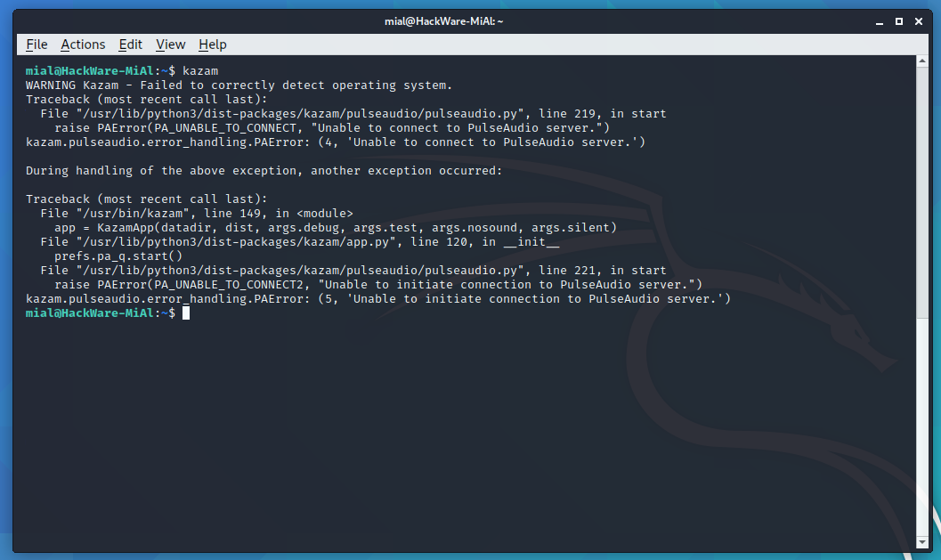Open the Edit menu
Image resolution: width=941 pixels, height=560 pixels.
click(x=130, y=45)
